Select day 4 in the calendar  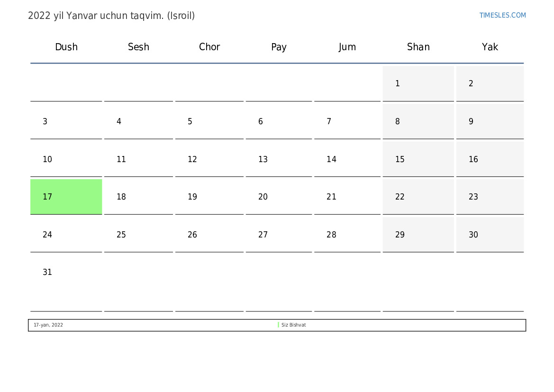click(x=138, y=121)
